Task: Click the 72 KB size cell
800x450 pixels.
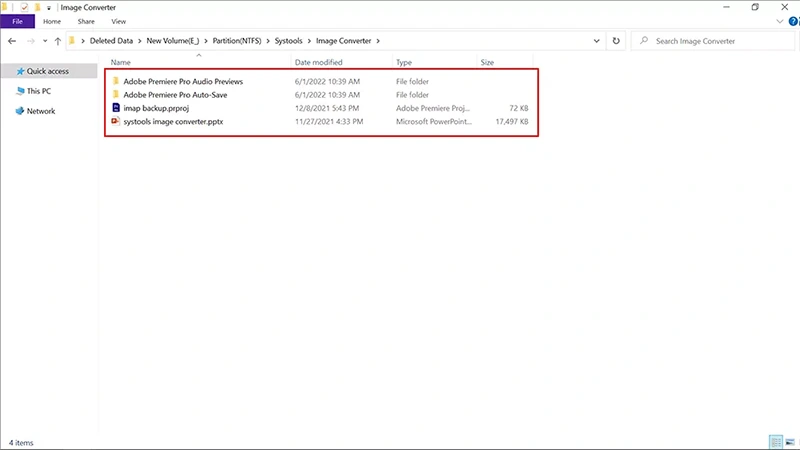Action: (518, 108)
